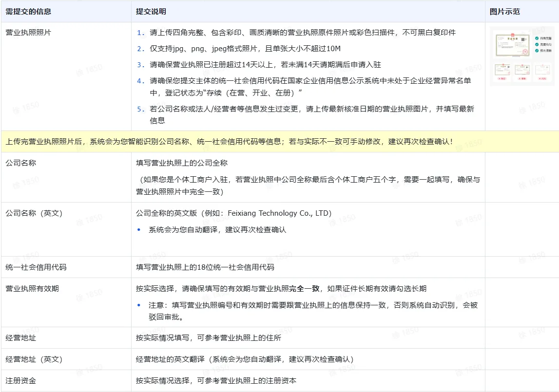Open the business license sample image thumbnail
Image resolution: width=559 pixels, height=392 pixels.
click(x=522, y=56)
